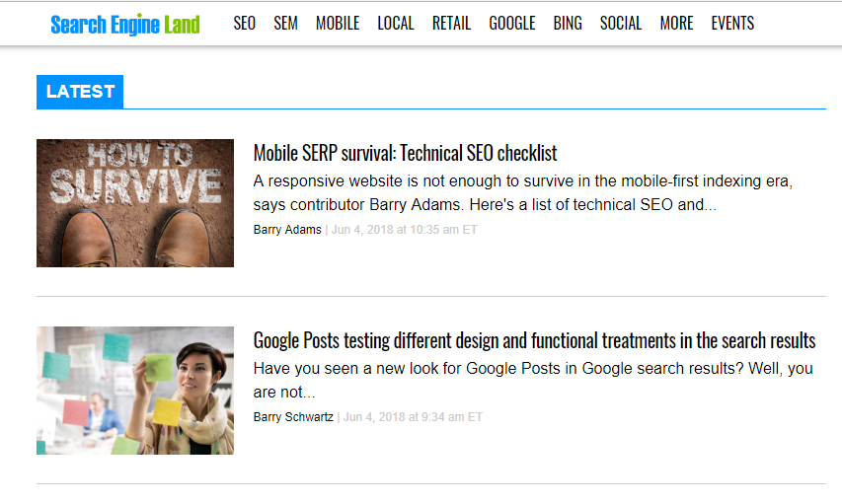The image size is (842, 504).
Task: View author Barry Schwartz profile
Action: [293, 417]
